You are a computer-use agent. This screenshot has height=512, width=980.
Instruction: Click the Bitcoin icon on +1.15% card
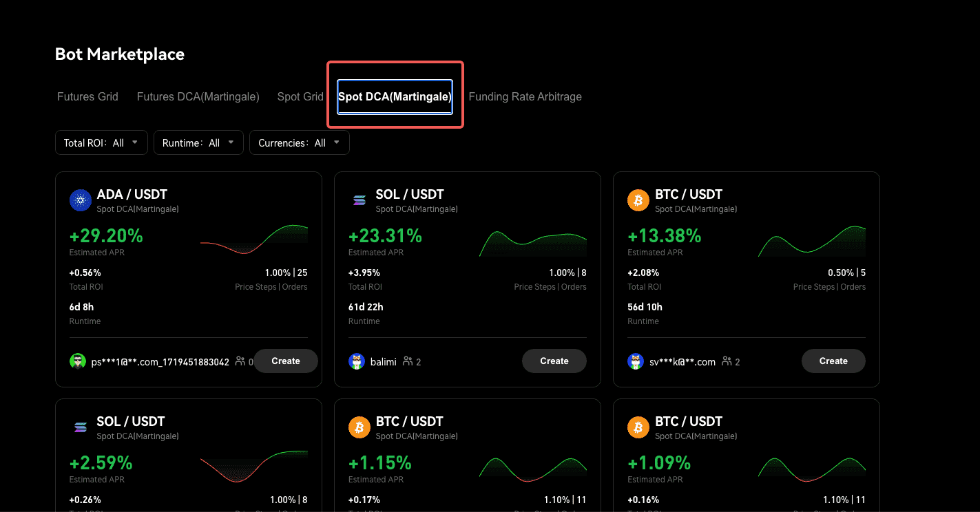click(359, 428)
